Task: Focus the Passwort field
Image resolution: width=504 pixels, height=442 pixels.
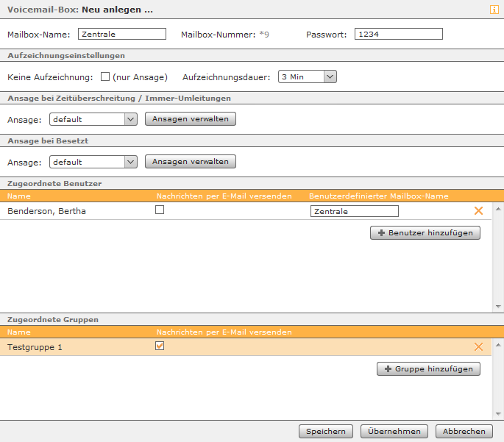Action: [399, 34]
